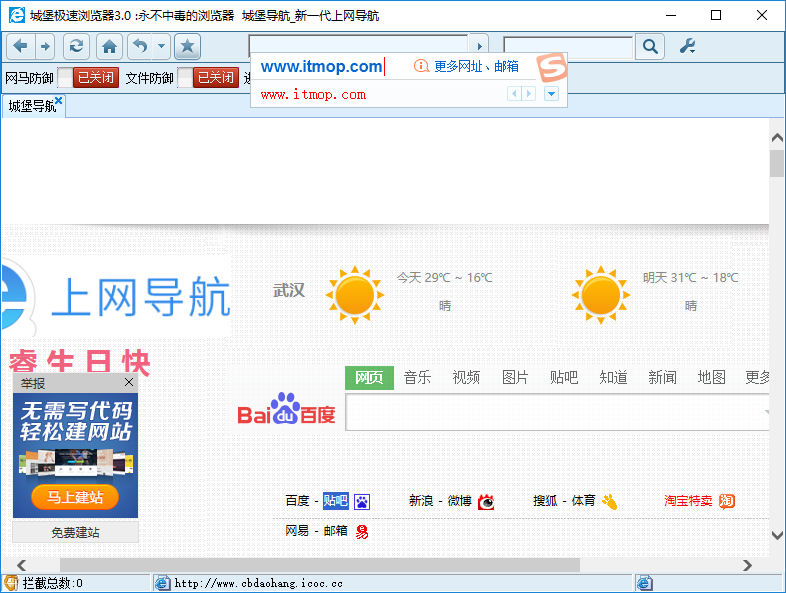Click the 武汉 city weather label
Image resolution: width=786 pixels, height=593 pixels.
pos(289,290)
